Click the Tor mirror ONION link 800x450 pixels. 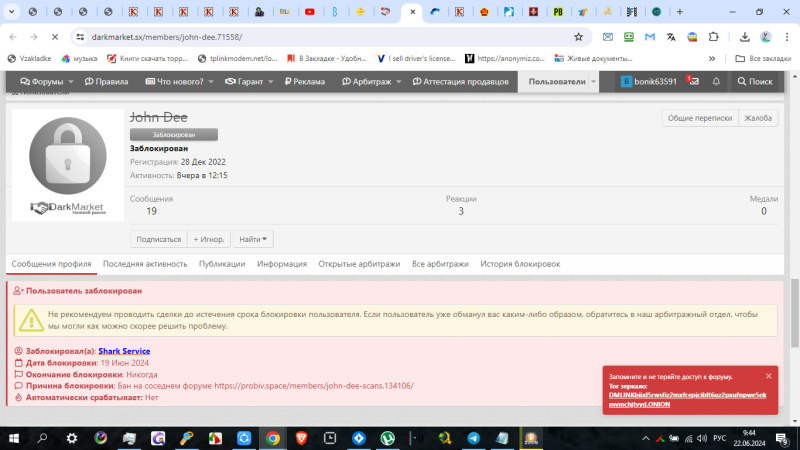coord(687,399)
